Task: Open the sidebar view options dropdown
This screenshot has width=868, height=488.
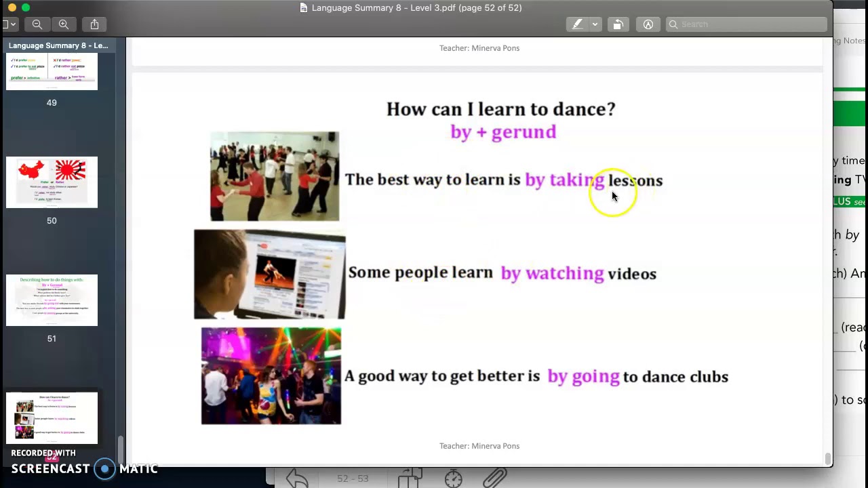Action: (x=9, y=24)
